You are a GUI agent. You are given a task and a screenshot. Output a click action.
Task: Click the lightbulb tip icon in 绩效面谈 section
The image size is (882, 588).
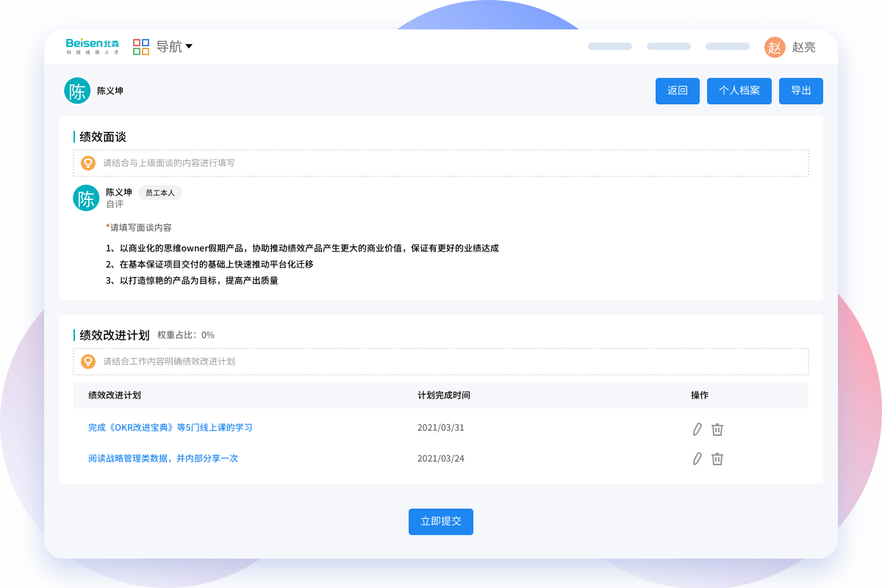point(88,163)
